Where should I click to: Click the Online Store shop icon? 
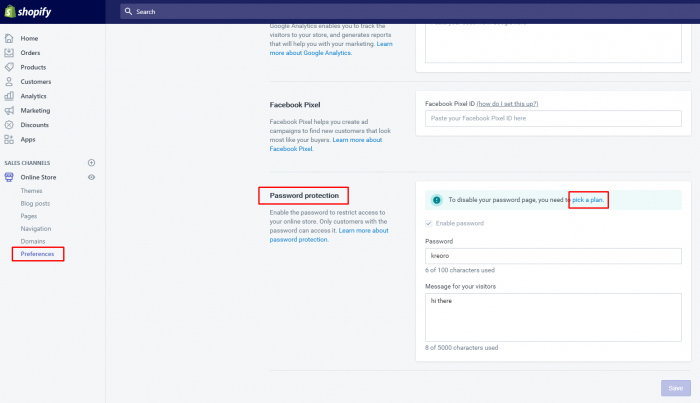click(x=9, y=177)
